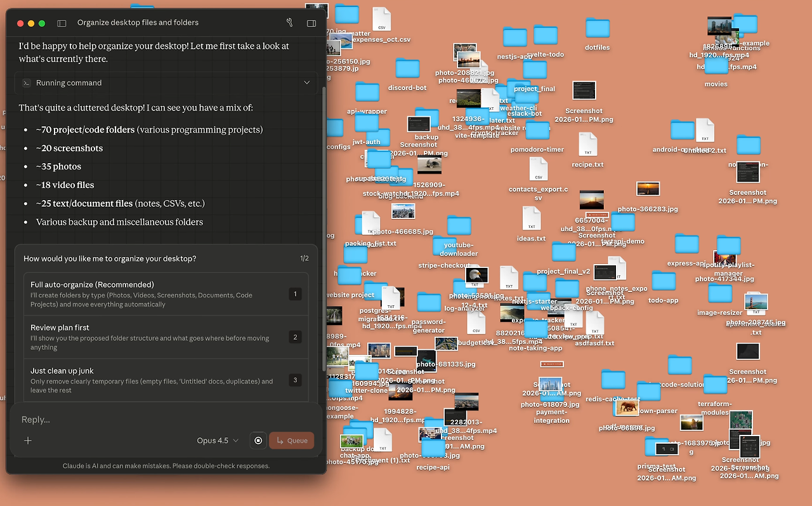Image resolution: width=812 pixels, height=506 pixels.
Task: Open the Opus 4.5 model dropdown
Action: point(218,441)
